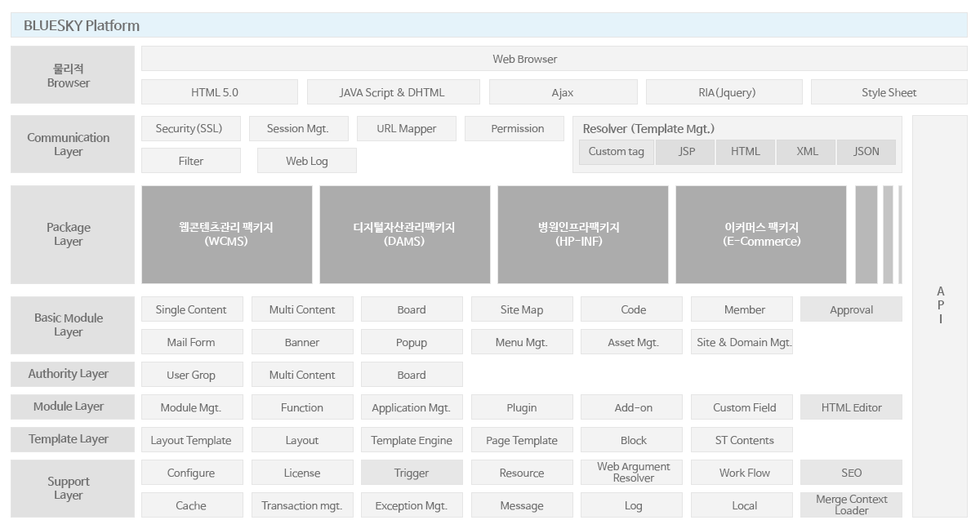Click the BLUESKY Platform title bar
Image resolution: width=980 pixels, height=529 pixels.
(488, 25)
